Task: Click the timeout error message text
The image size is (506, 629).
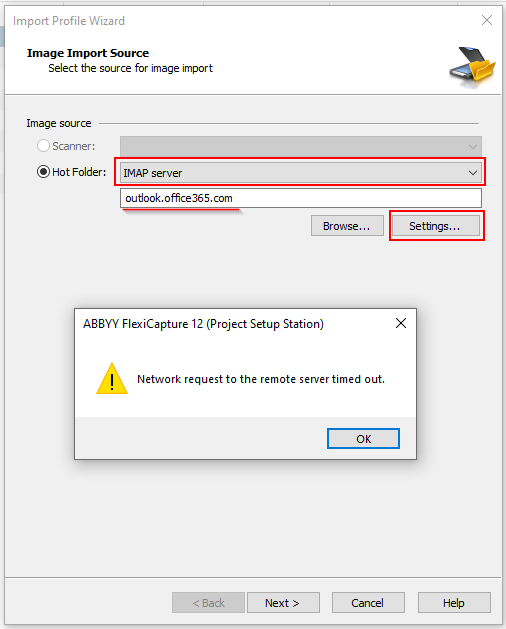Action: [261, 379]
